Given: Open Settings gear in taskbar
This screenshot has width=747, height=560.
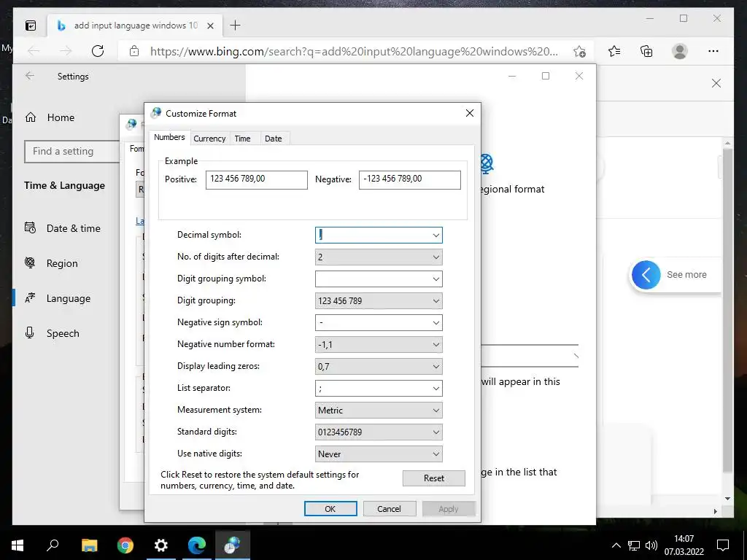Looking at the screenshot, I should pos(161,545).
